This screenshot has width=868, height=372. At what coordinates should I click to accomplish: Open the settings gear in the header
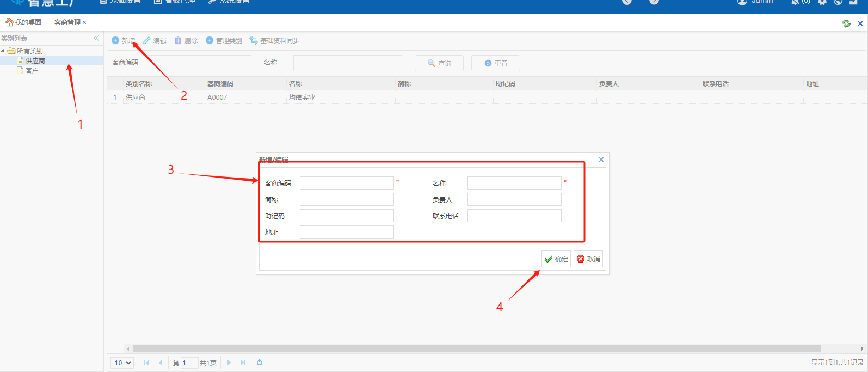[x=822, y=2]
